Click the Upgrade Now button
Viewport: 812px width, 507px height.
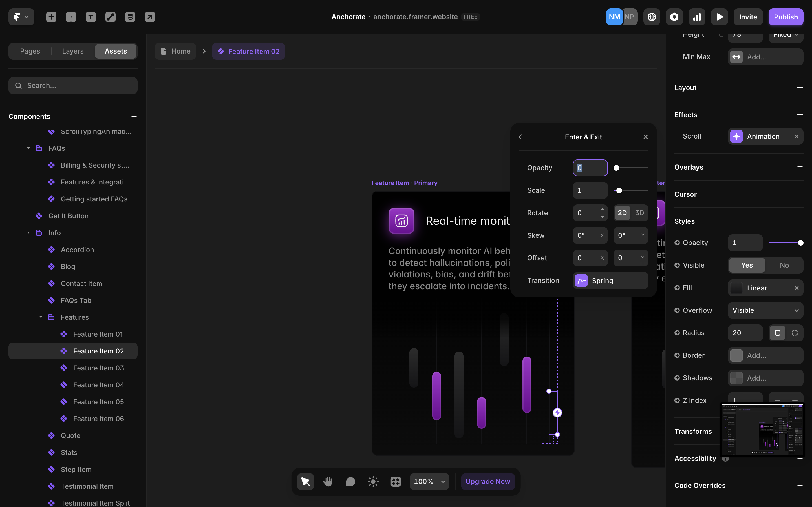(x=488, y=481)
